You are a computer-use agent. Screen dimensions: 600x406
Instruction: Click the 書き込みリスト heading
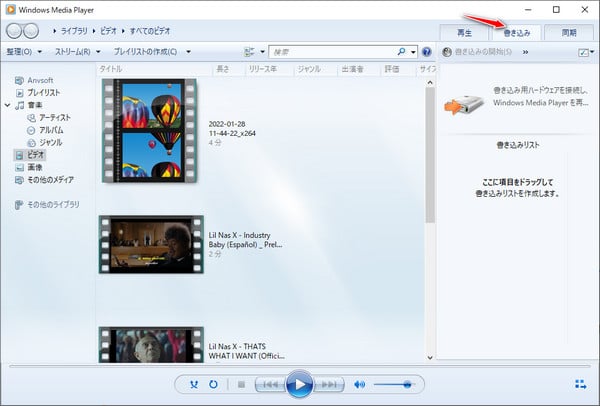pos(518,145)
